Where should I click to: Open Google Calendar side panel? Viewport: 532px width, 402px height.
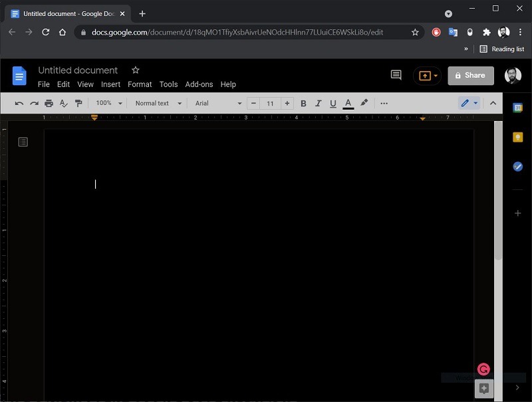518,108
